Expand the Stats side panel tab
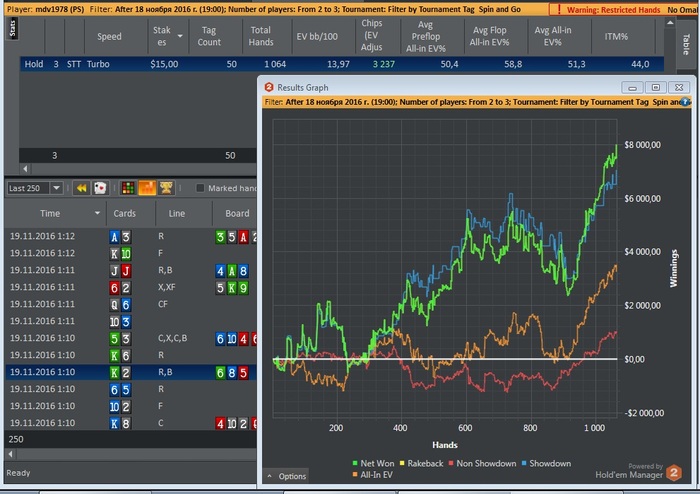The width and height of the screenshot is (700, 494). coord(13,29)
